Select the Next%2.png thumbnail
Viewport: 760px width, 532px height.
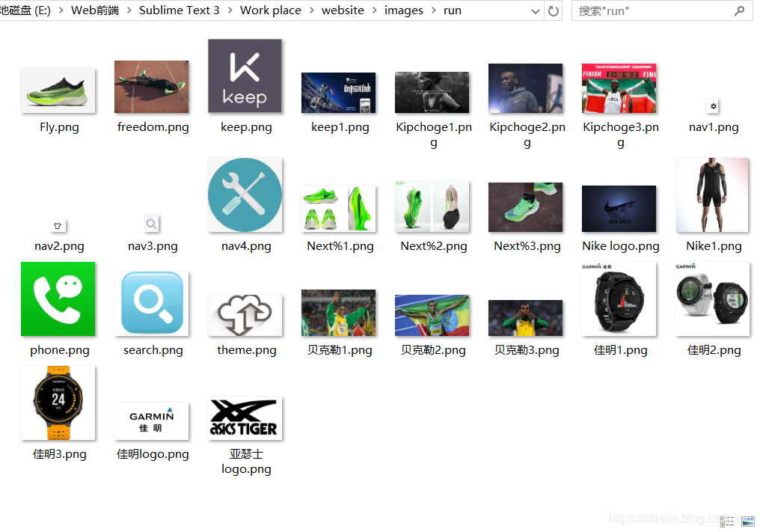click(x=432, y=207)
